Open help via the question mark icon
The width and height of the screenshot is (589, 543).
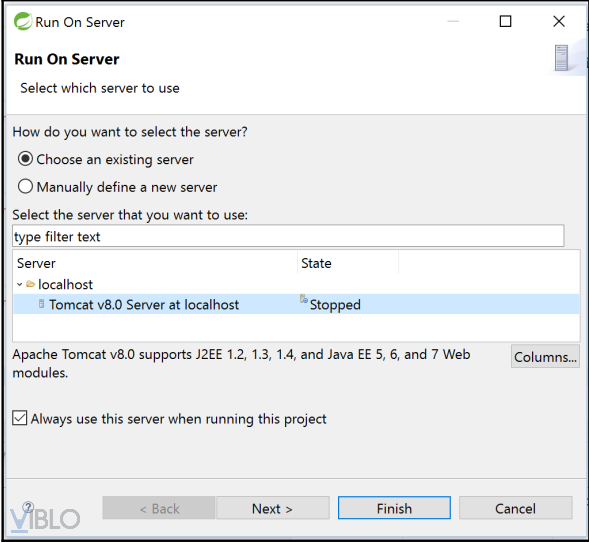click(x=28, y=507)
